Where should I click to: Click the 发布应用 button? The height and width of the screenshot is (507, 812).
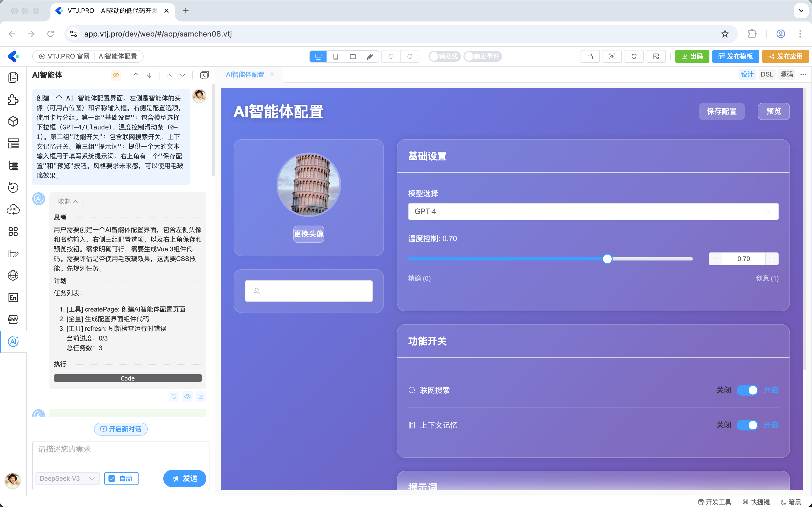(x=785, y=56)
